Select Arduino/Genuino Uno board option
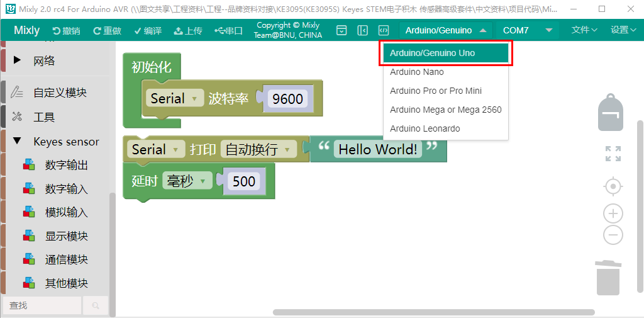 446,53
